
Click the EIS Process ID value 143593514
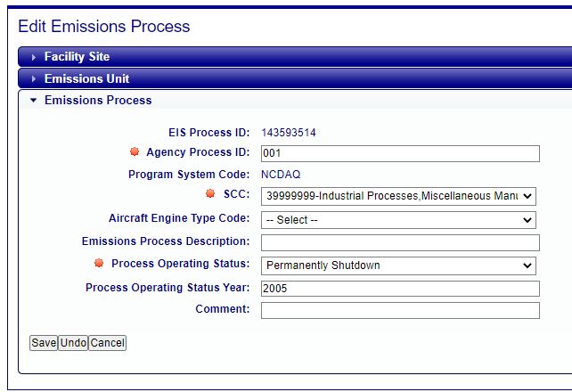[289, 133]
